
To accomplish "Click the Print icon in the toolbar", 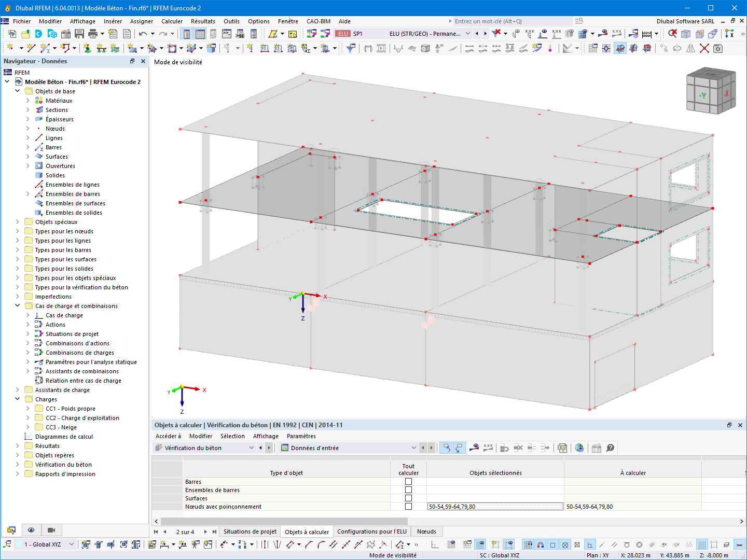I will [93, 34].
